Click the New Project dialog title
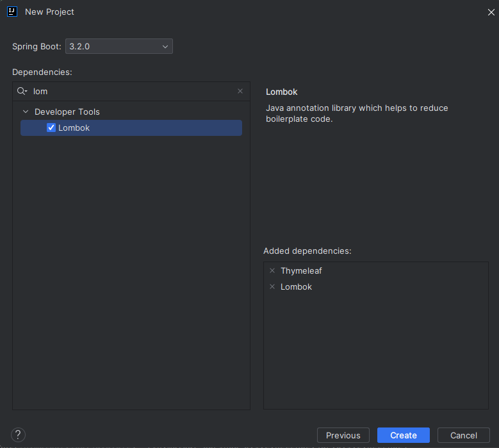This screenshot has height=448, width=499. (49, 12)
